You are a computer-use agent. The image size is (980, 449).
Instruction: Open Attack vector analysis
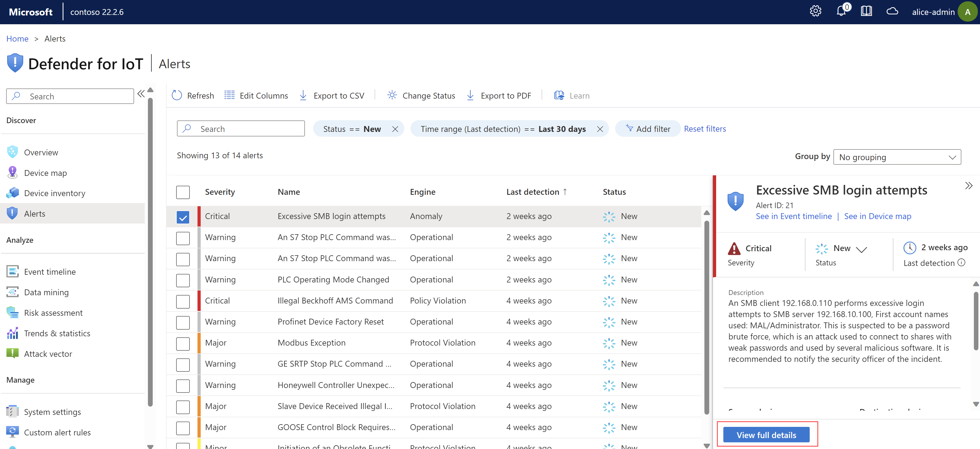pyautogui.click(x=47, y=353)
